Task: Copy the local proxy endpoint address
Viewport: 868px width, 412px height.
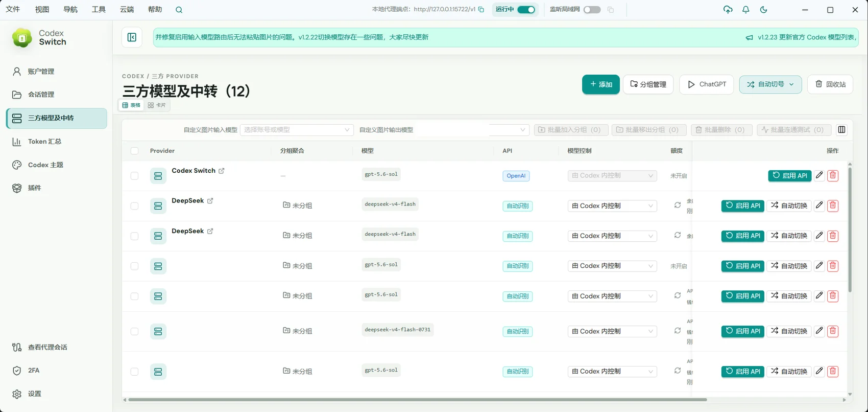Action: 481,9
